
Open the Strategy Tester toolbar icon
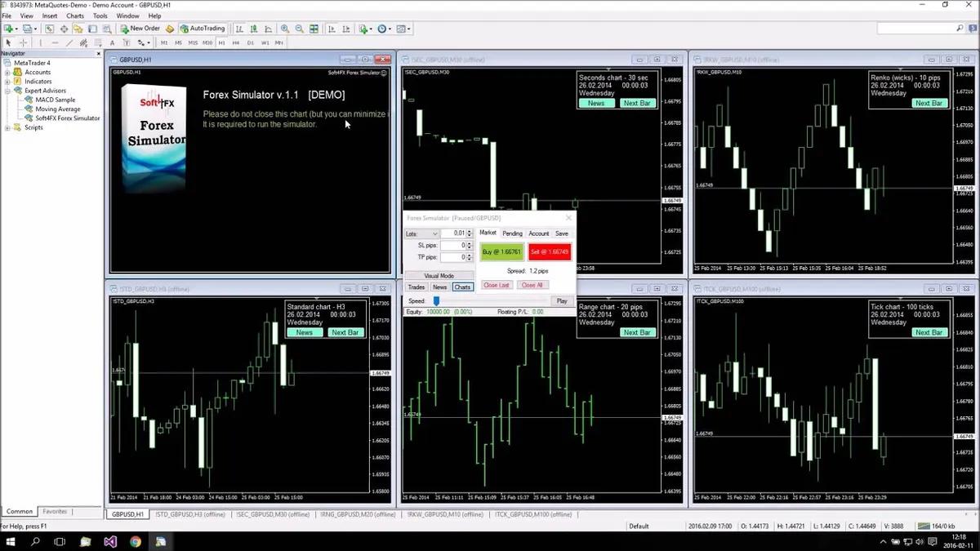106,29
